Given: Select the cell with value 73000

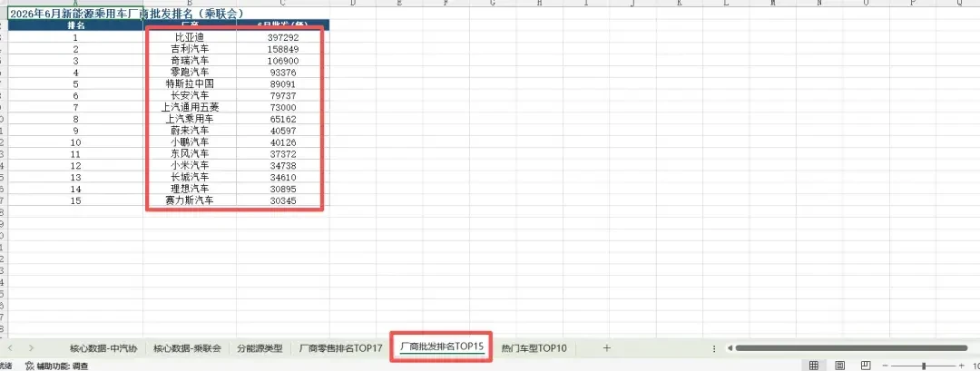Looking at the screenshot, I should (x=282, y=107).
